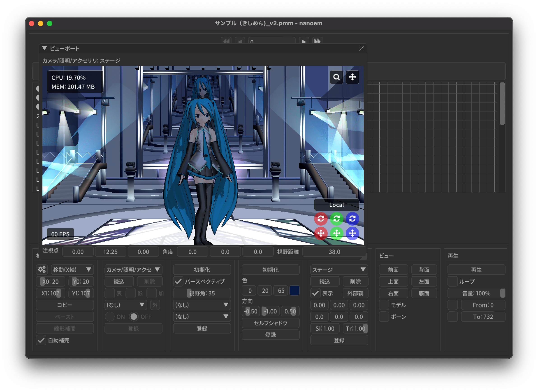
Task: Click the red move X-axis icon
Action: click(321, 233)
